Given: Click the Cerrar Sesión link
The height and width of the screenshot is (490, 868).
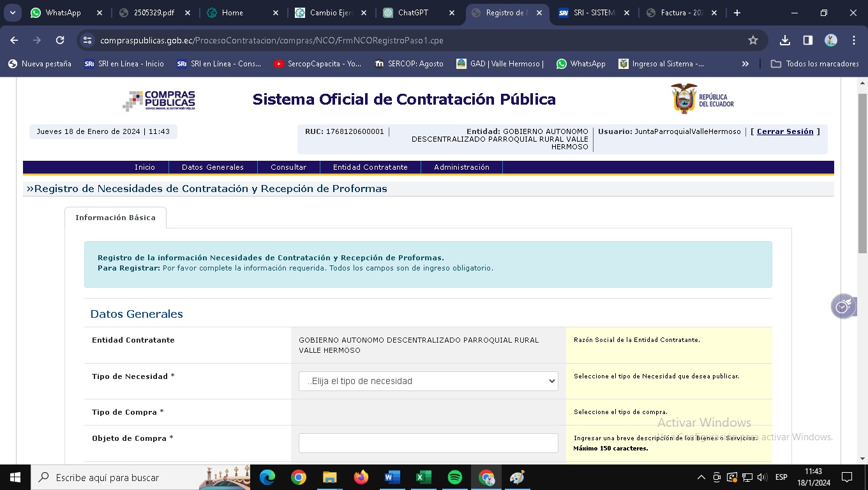Looking at the screenshot, I should tap(785, 131).
